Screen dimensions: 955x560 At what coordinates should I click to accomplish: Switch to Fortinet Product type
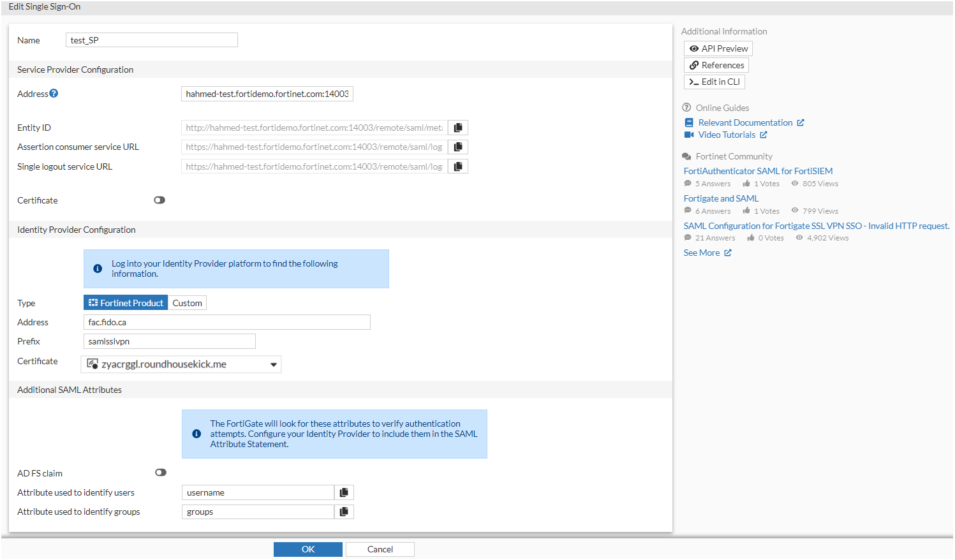pyautogui.click(x=125, y=302)
